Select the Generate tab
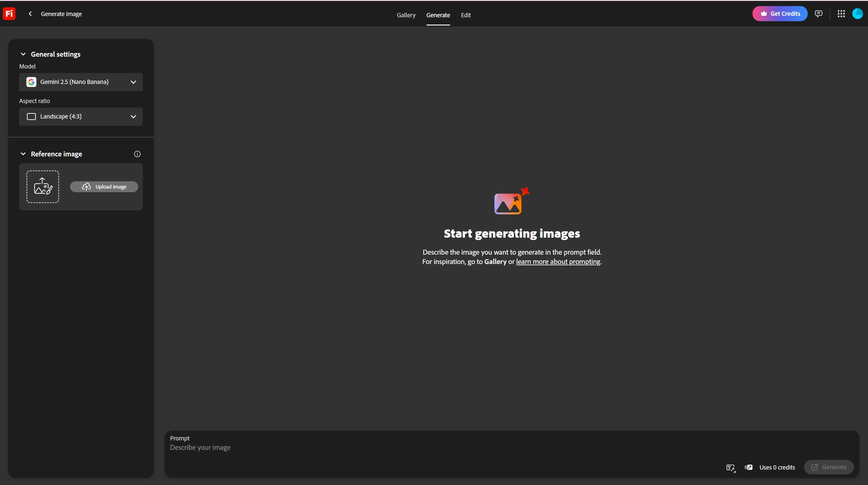Image resolution: width=868 pixels, height=485 pixels. [x=438, y=15]
